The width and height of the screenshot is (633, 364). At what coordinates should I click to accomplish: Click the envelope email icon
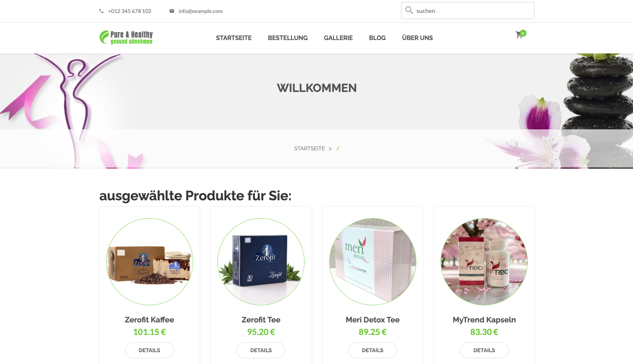tap(172, 11)
